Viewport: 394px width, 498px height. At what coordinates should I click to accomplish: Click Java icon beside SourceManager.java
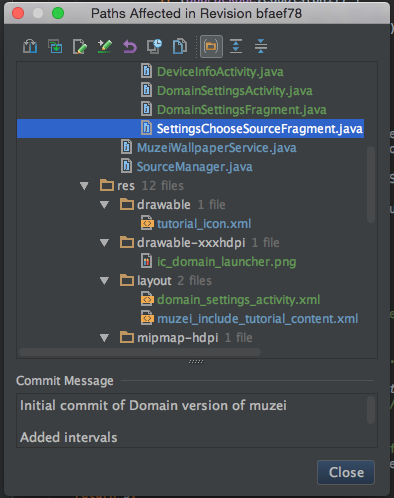point(126,166)
